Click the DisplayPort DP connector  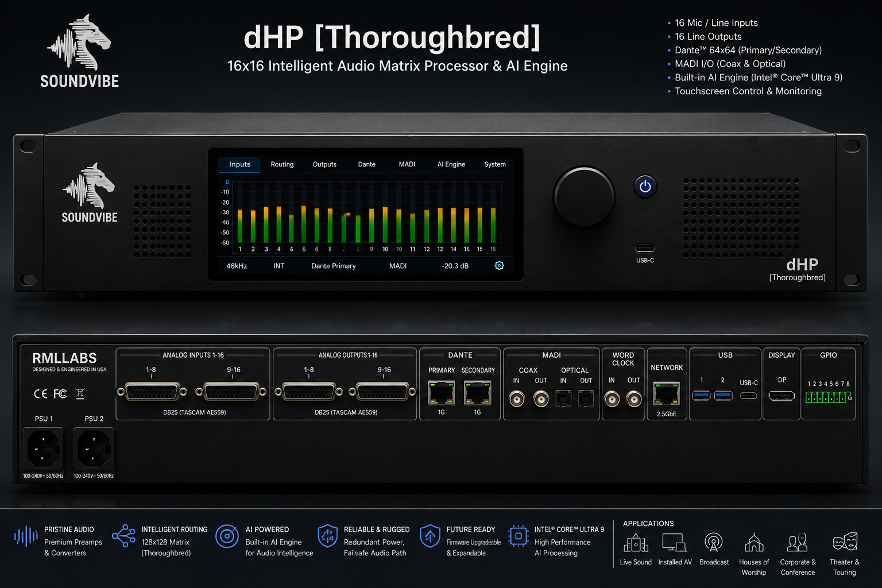tap(782, 396)
